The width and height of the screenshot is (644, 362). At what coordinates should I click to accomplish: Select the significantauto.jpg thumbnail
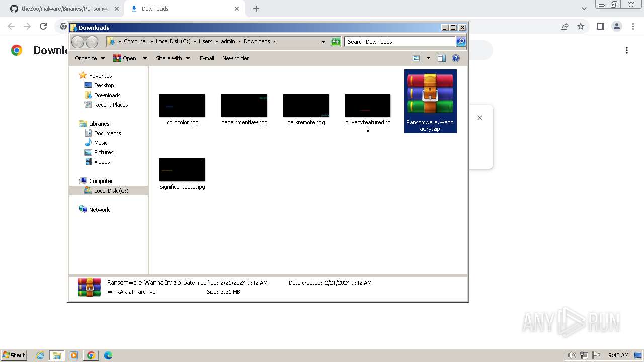[x=182, y=169]
